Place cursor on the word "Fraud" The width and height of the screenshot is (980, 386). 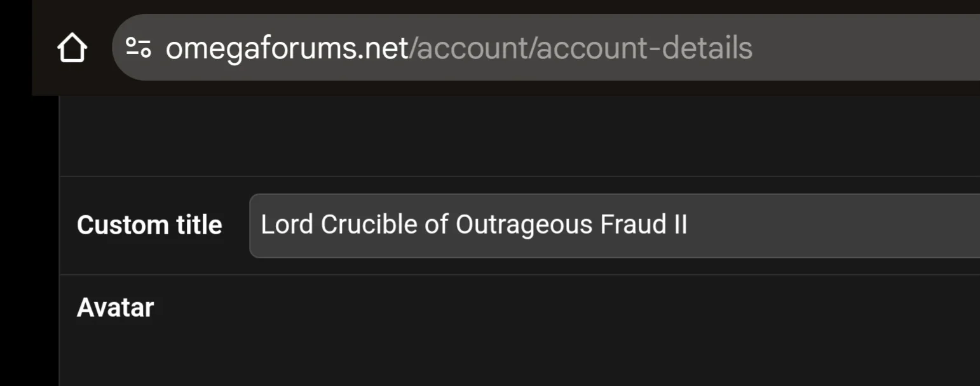click(633, 225)
